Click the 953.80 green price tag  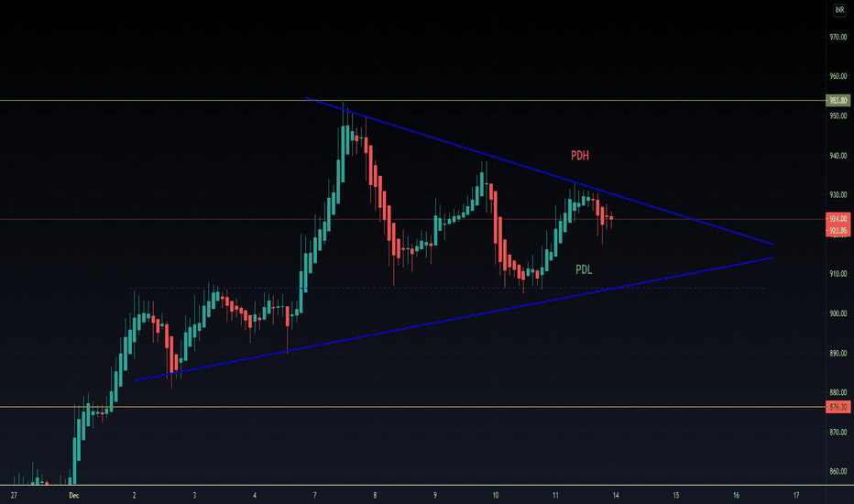[838, 100]
